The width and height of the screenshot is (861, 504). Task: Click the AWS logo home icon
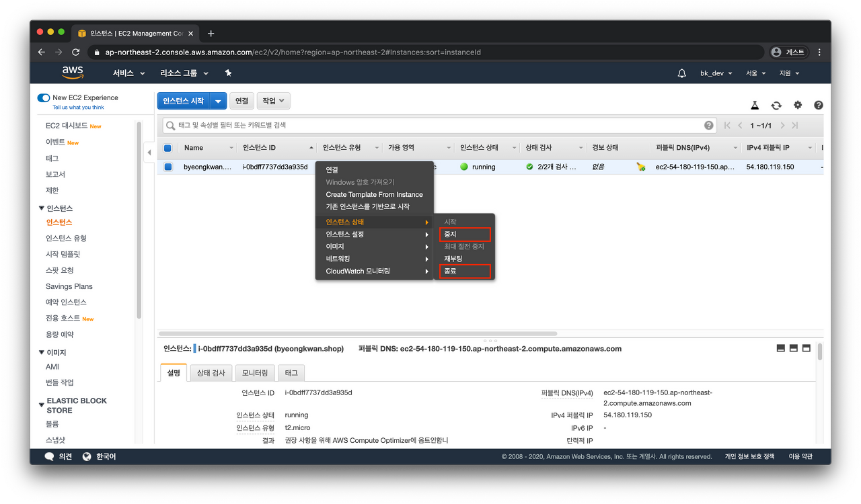(73, 73)
